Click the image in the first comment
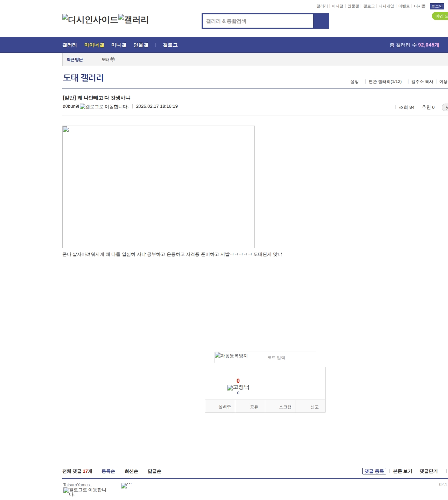This screenshot has width=448, height=500. tap(124, 486)
